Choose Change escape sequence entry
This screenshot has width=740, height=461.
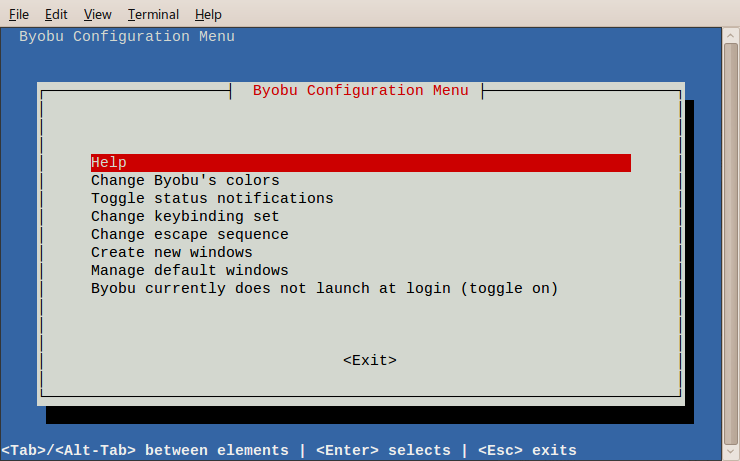click(190, 234)
